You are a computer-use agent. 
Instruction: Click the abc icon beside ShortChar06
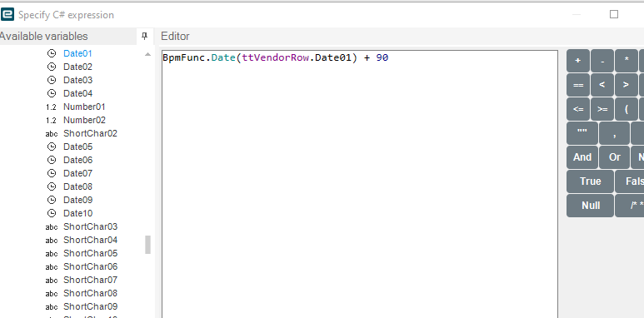pos(52,266)
